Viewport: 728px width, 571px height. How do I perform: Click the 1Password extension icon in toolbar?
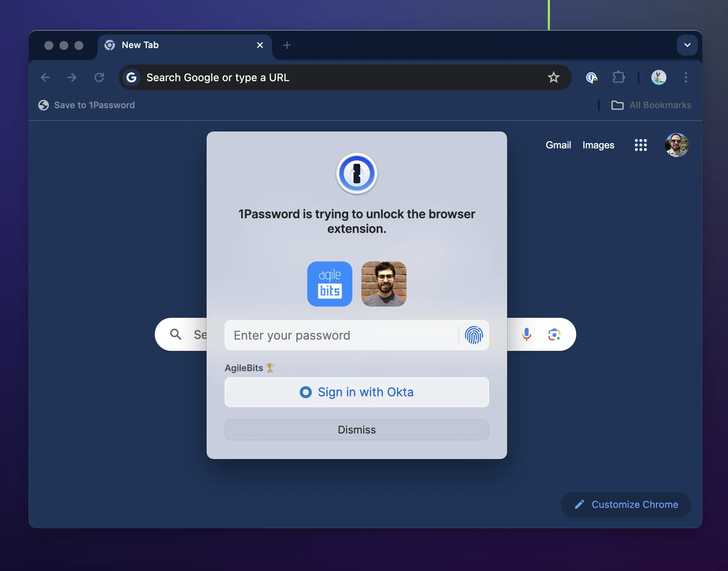[x=592, y=78]
